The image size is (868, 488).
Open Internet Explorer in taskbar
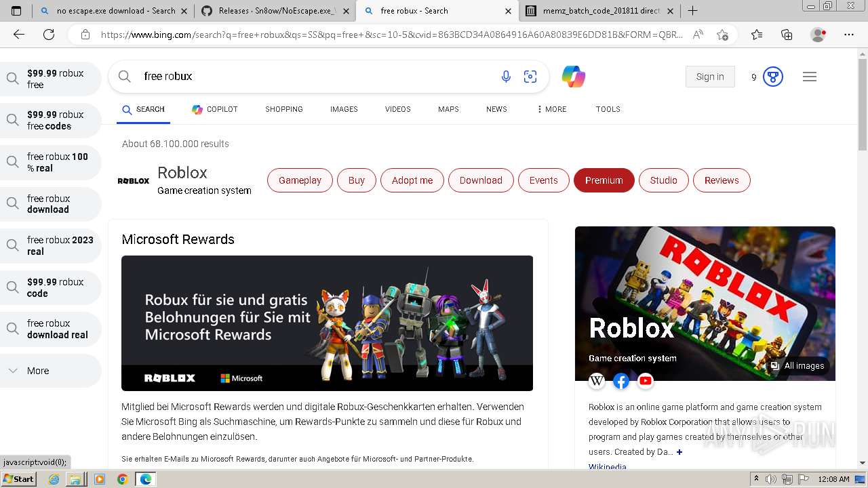point(54,479)
